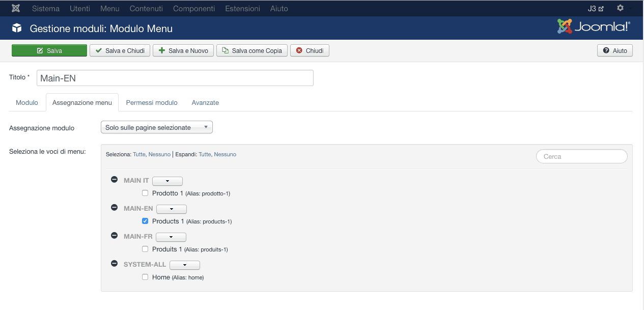Expand the SYSTEM-ALL selection dropdown
The height and width of the screenshot is (310, 644).
[x=184, y=265]
